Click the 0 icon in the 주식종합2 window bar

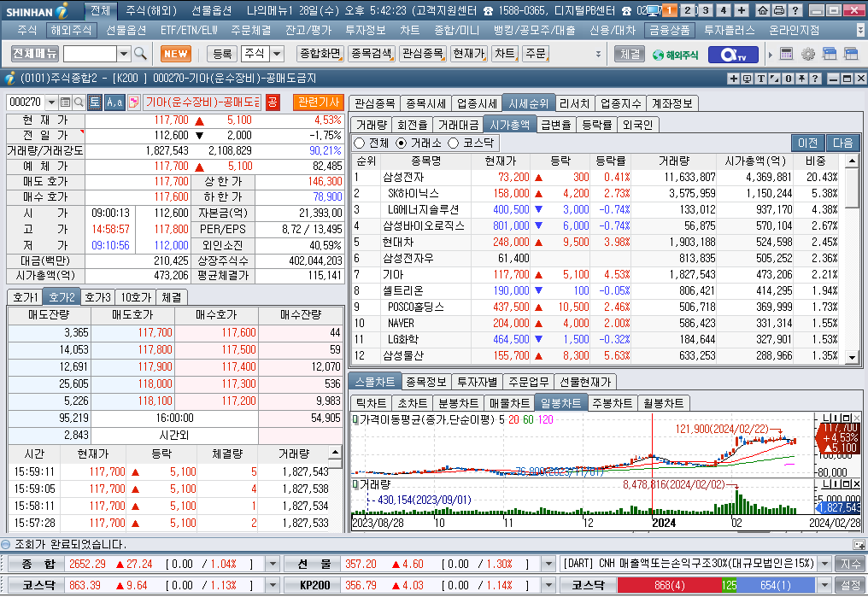click(x=788, y=79)
